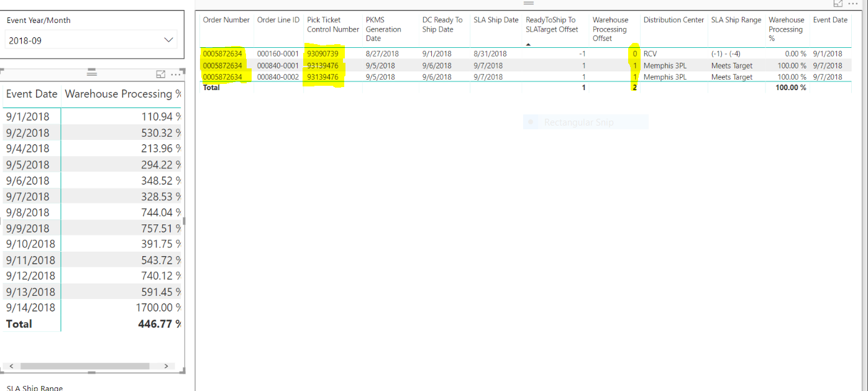868x391 pixels.
Task: Sort by PKMS Generation Date header
Action: [383, 29]
